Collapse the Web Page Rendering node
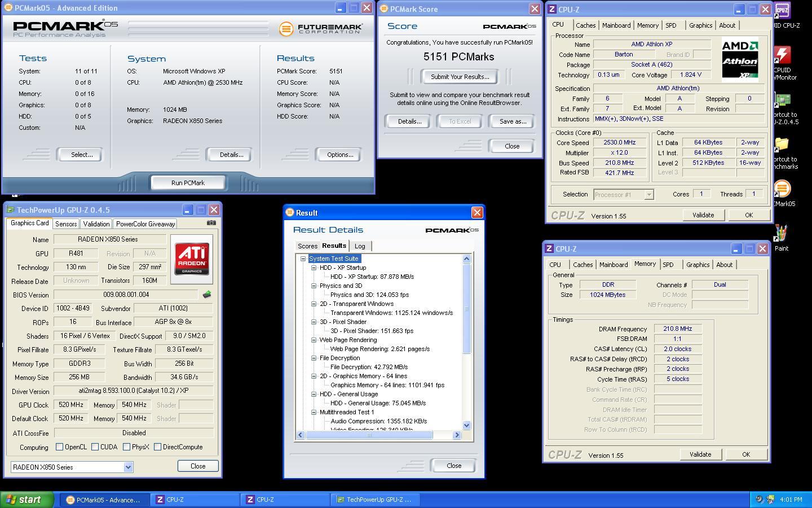Screen dimensions: 812x508 click(x=314, y=340)
